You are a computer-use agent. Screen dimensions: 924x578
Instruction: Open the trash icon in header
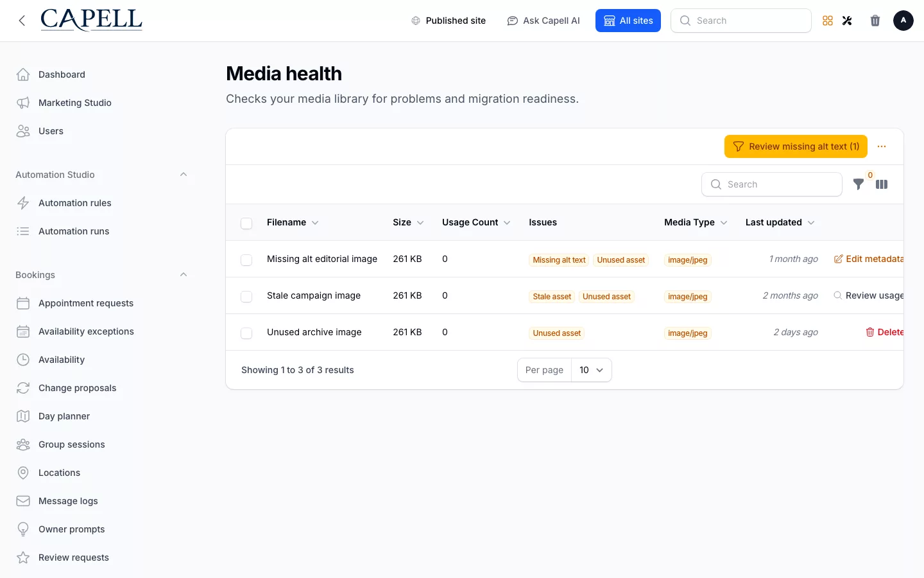(x=875, y=21)
